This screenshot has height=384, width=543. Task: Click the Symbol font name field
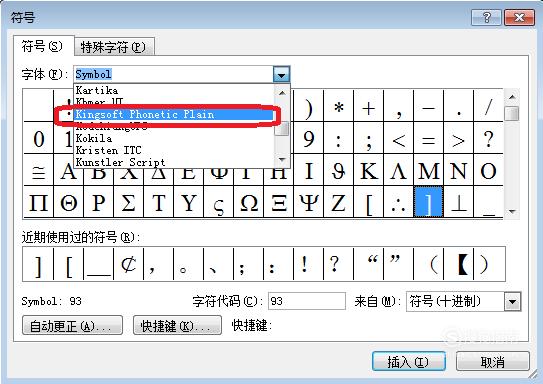tap(174, 74)
